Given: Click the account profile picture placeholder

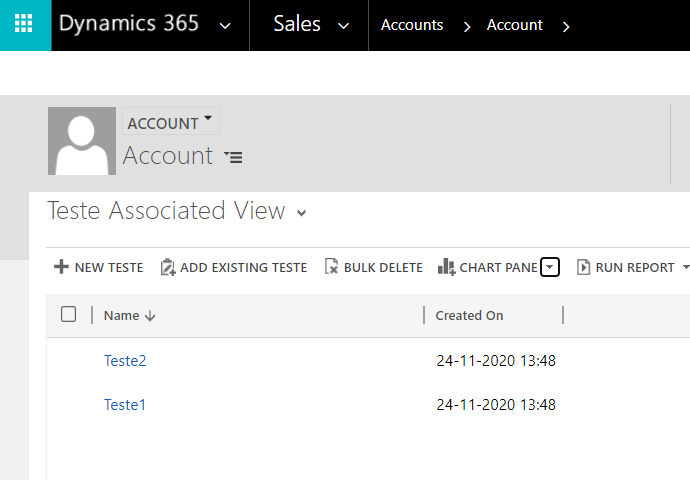Looking at the screenshot, I should click(82, 141).
